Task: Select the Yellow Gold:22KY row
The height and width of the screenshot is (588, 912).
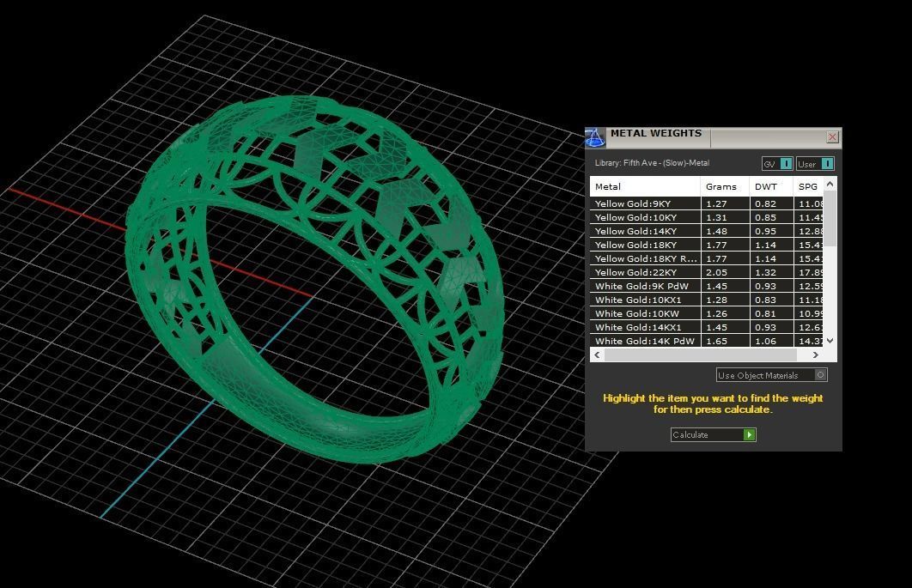Action: click(707, 272)
